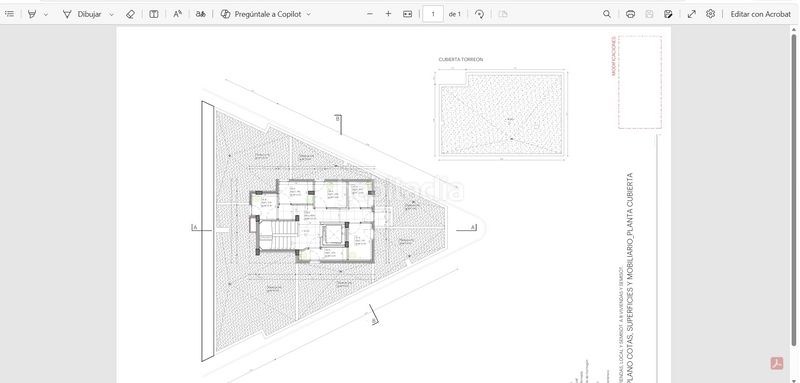Image resolution: width=800 pixels, height=383 pixels.
Task: Toggle fit to width view
Action: 407,14
